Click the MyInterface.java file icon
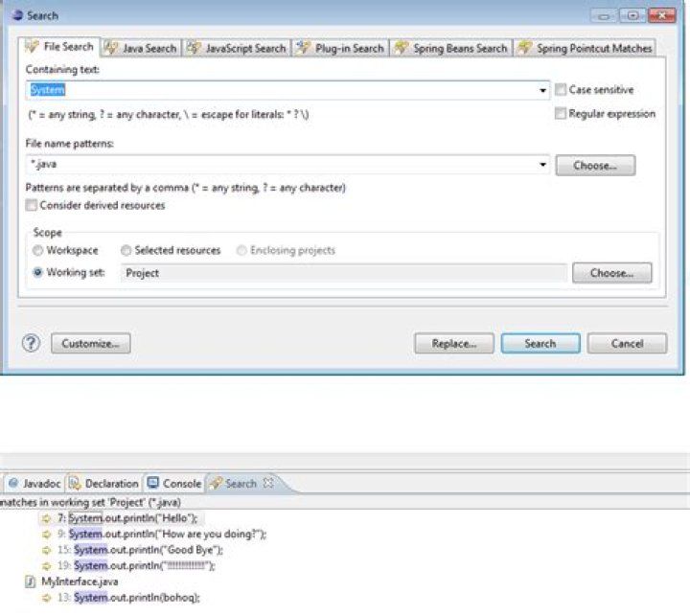 (x=30, y=582)
